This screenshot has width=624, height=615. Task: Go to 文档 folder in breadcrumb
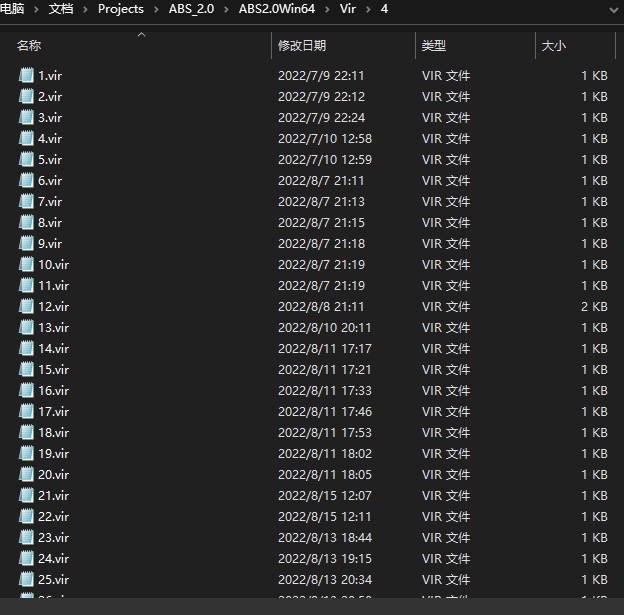pos(61,8)
